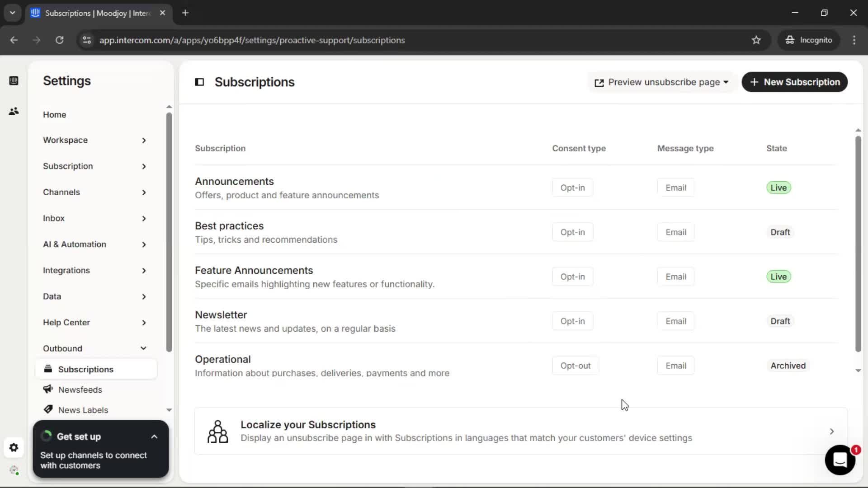Expand the Integrations section
The height and width of the screenshot is (488, 868).
95,270
